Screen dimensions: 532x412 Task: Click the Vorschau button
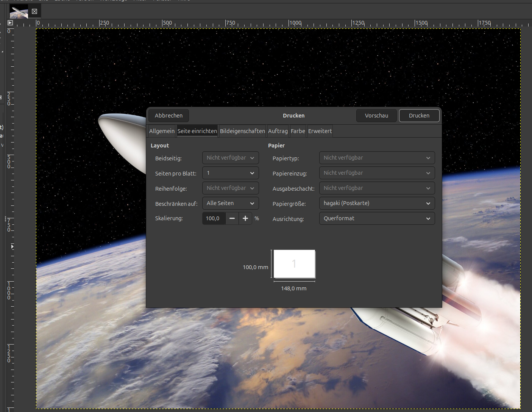[x=376, y=116]
